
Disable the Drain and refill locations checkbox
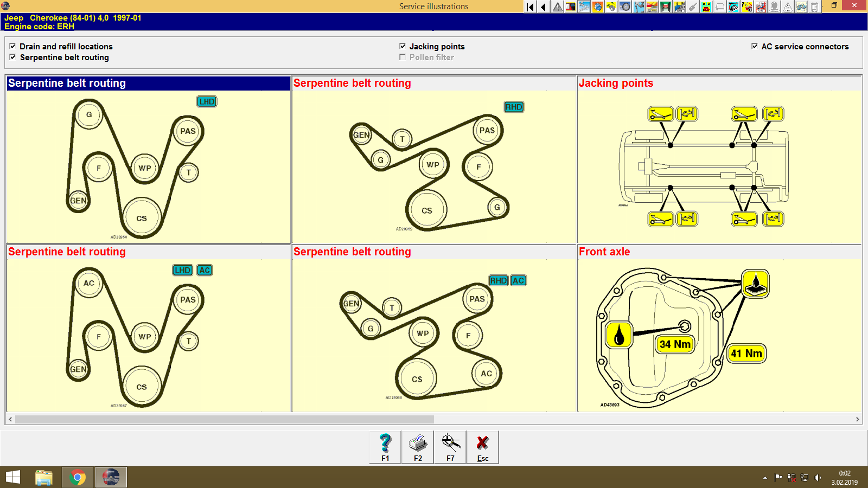click(x=12, y=46)
